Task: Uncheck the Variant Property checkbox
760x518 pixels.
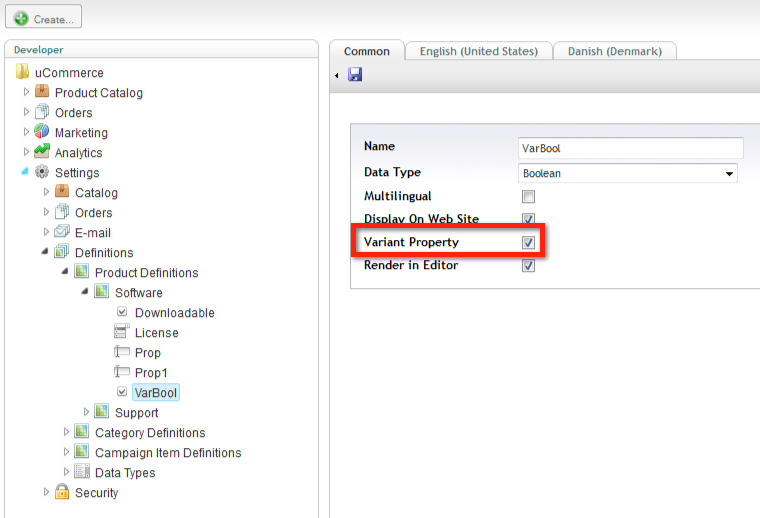Action: [528, 243]
